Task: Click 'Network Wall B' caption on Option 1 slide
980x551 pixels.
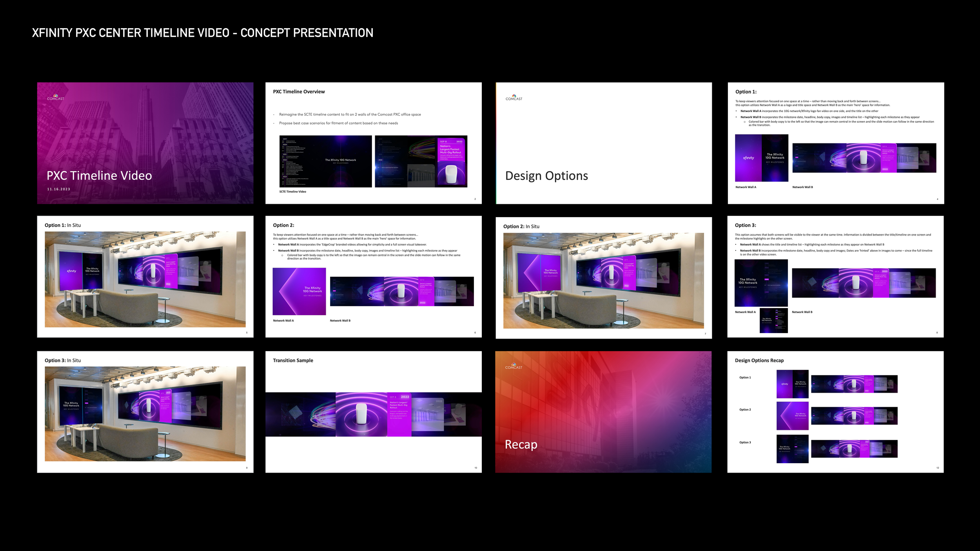Action: [803, 187]
